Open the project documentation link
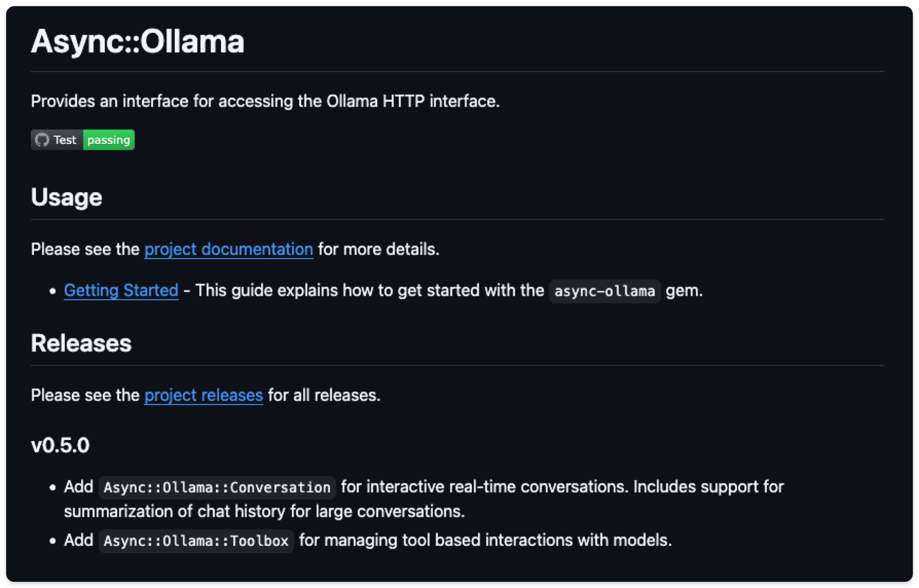Screen dimensions: 919x588 pyautogui.click(x=229, y=249)
